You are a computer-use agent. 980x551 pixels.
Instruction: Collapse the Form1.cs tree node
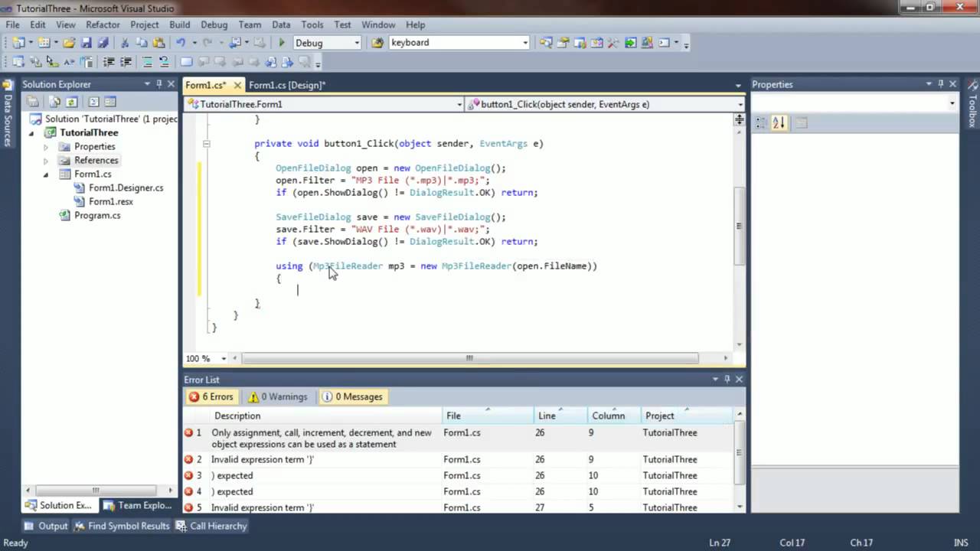click(46, 174)
